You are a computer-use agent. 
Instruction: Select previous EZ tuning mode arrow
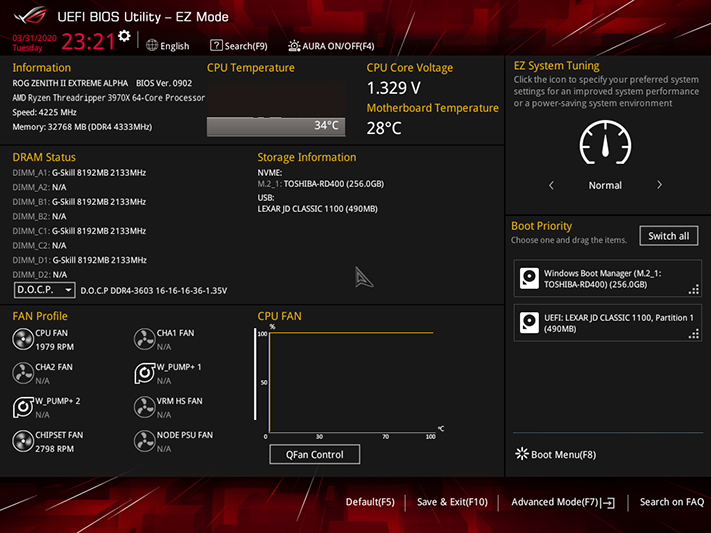[551, 185]
